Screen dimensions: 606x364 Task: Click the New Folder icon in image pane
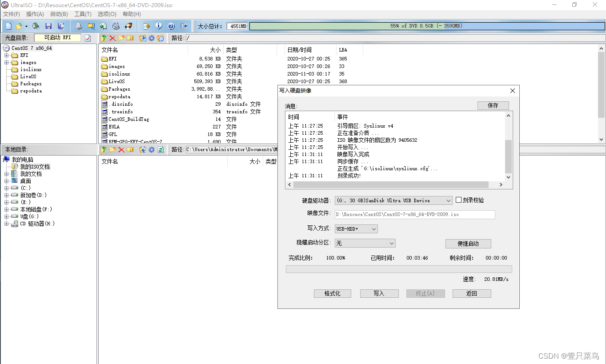click(121, 38)
